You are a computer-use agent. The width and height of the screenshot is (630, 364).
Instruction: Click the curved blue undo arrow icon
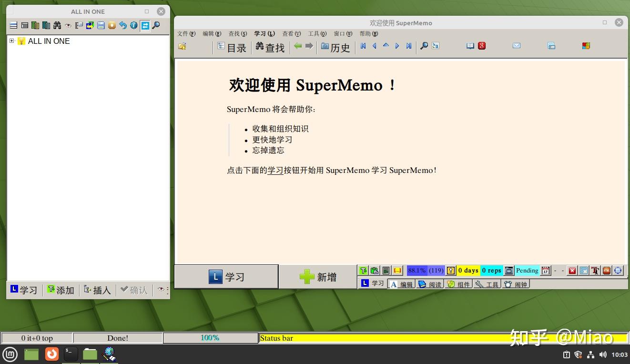coord(123,25)
